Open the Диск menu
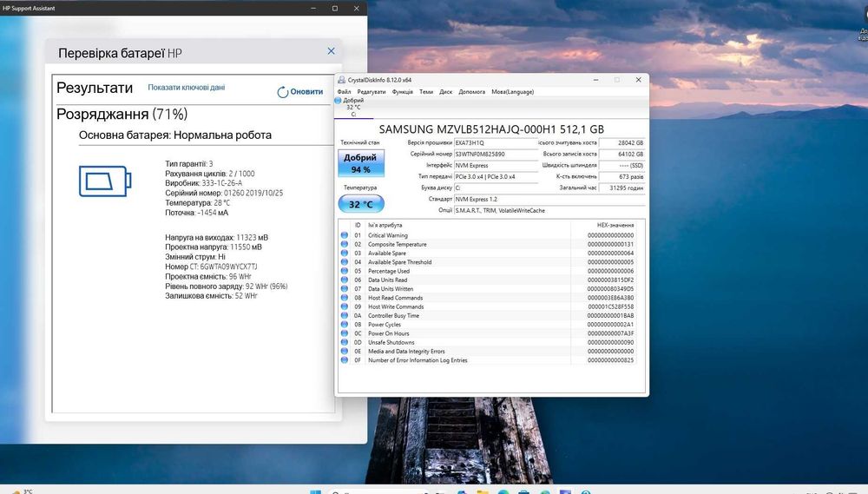 tap(445, 92)
